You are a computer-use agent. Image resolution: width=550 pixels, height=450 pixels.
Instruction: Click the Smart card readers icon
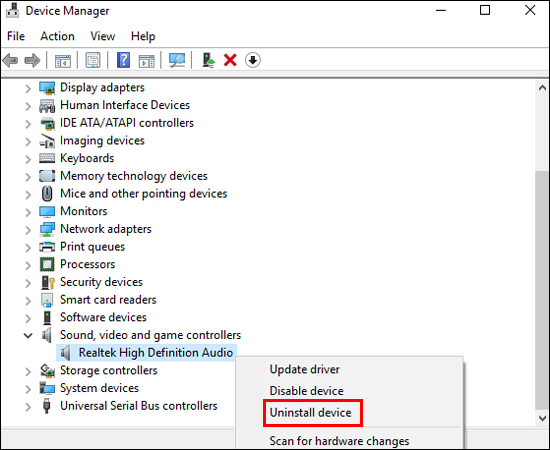47,300
